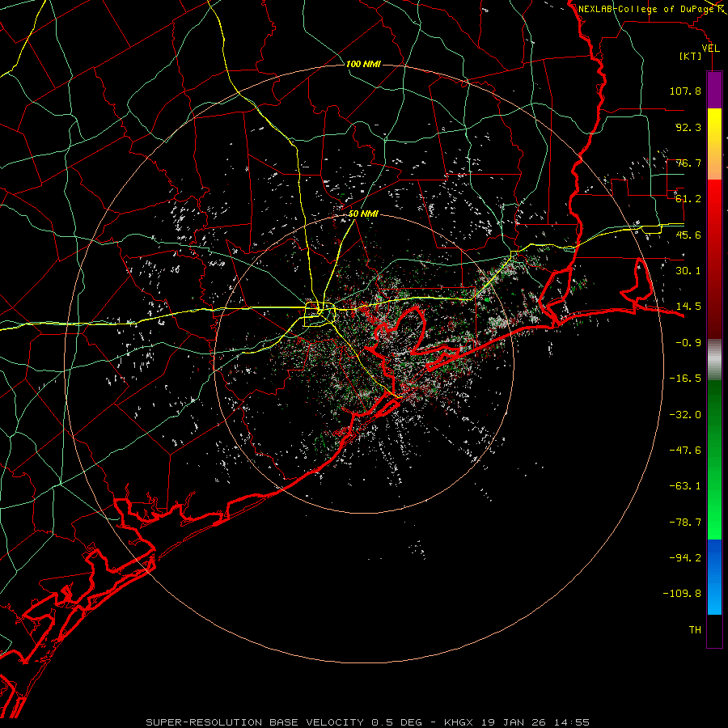The image size is (728, 728).
Task: Click the [KT] units label
Action: 691,56
